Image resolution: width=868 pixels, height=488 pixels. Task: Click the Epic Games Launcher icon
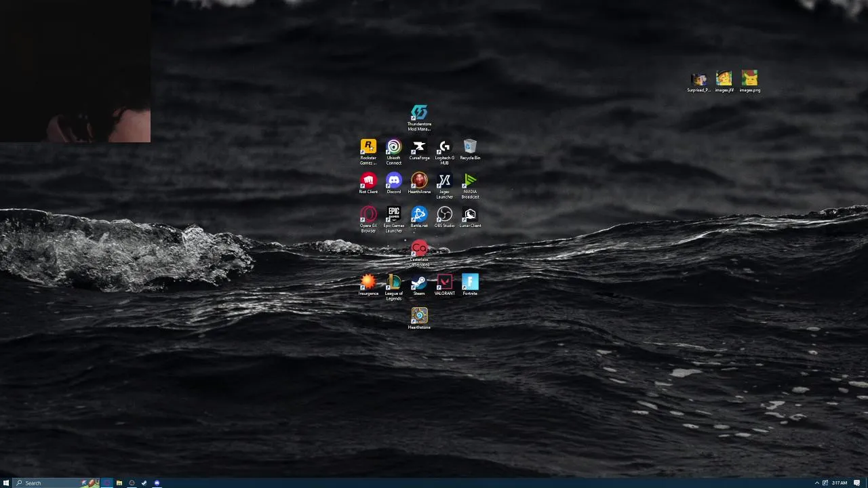(x=394, y=220)
